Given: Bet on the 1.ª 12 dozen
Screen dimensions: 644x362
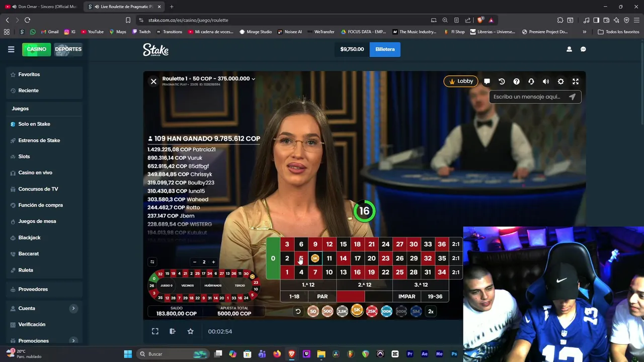Looking at the screenshot, I should point(308,285).
